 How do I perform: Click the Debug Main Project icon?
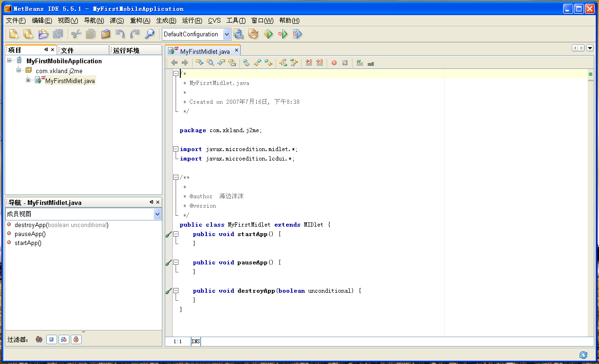tap(283, 34)
